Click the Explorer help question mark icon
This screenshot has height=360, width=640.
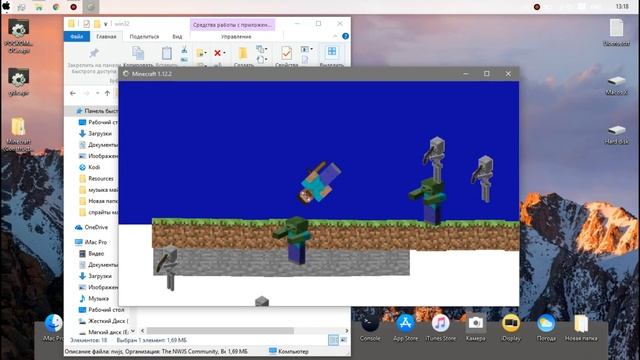(x=345, y=36)
